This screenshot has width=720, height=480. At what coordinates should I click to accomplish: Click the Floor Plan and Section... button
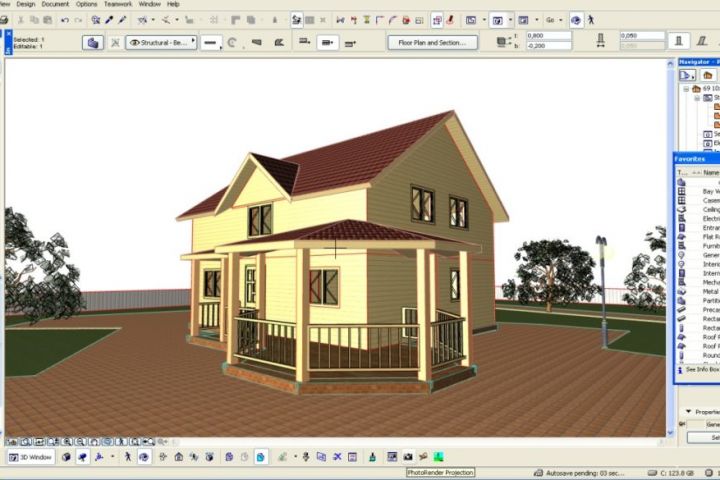(x=433, y=43)
